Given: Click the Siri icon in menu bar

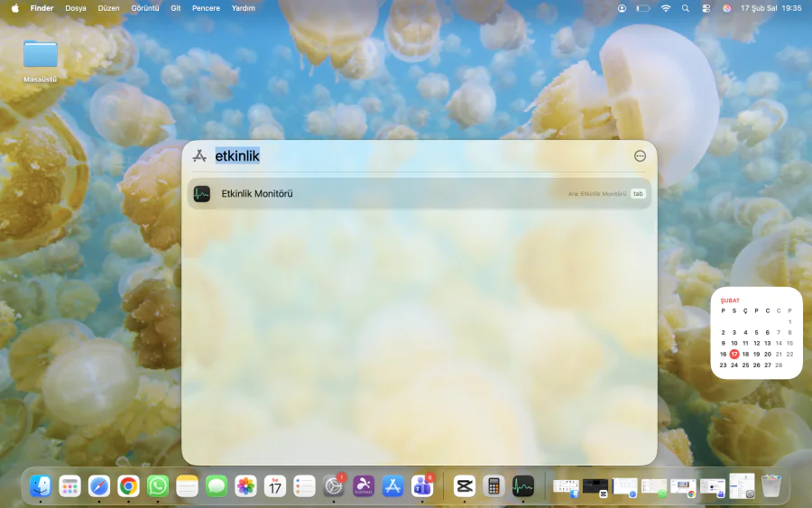Looking at the screenshot, I should (x=727, y=8).
